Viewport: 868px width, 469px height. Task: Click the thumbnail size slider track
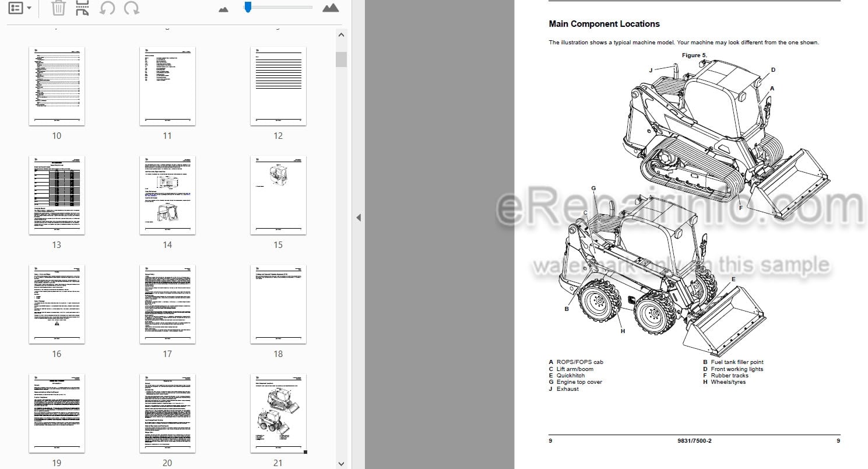click(x=279, y=8)
